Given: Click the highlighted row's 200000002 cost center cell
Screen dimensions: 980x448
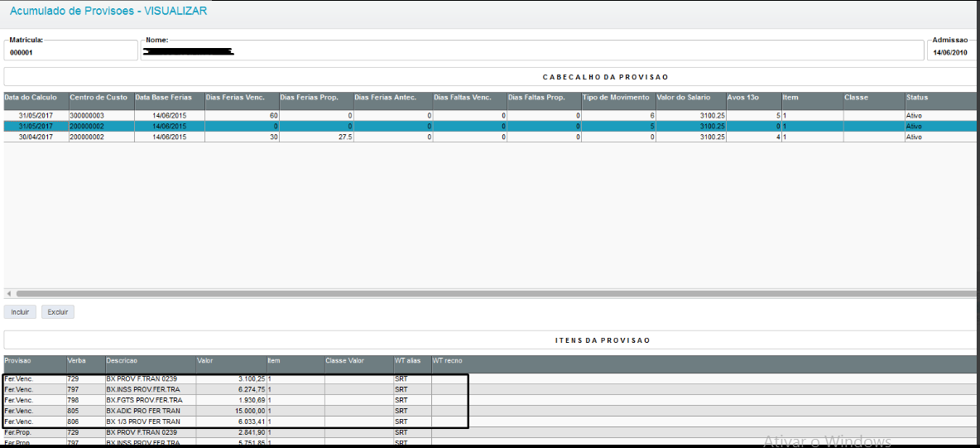Looking at the screenshot, I should tap(101, 127).
